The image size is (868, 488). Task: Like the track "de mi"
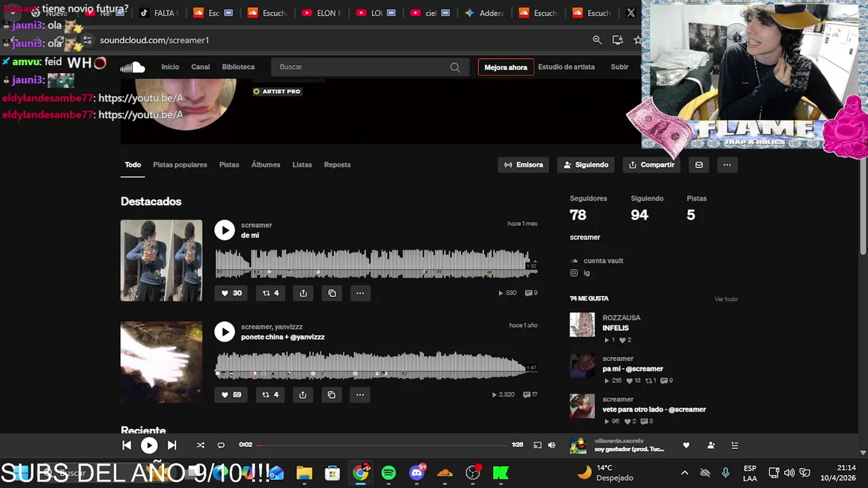231,293
